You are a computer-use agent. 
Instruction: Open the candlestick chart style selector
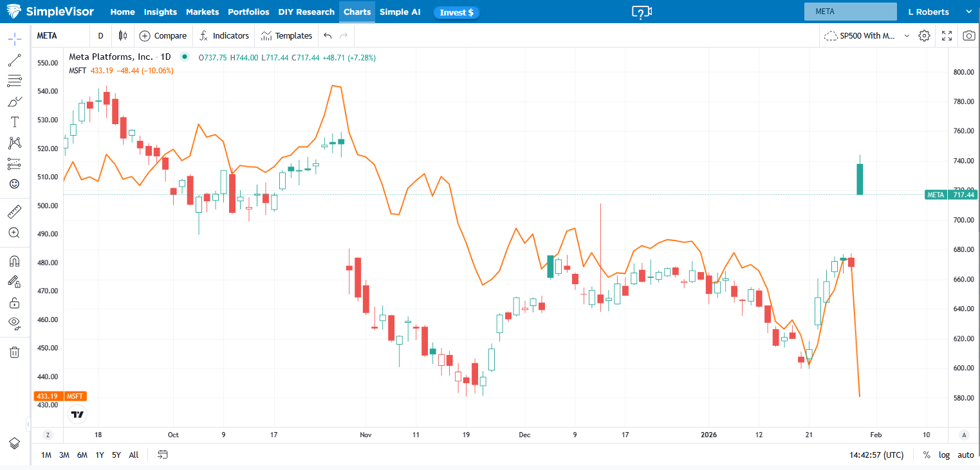click(x=122, y=36)
